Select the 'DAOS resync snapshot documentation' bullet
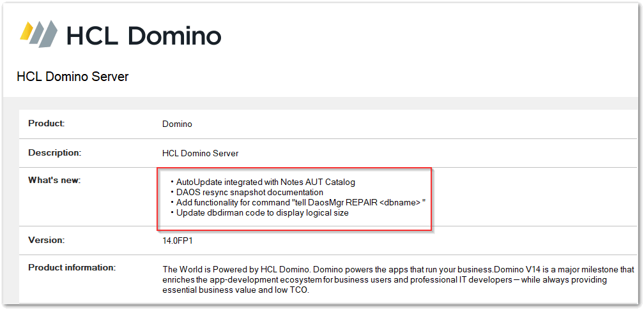644x310 pixels. [247, 192]
